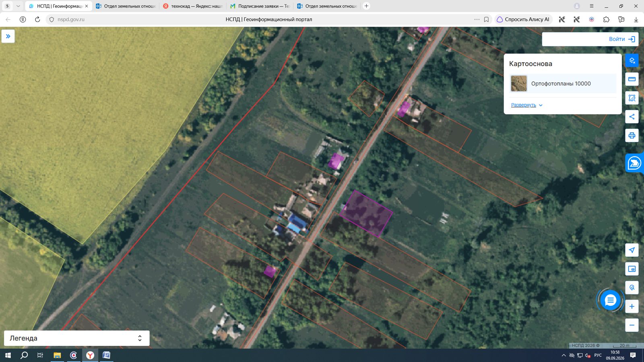Locate me with the navigation arrow icon
Viewport: 644px width, 362px height.
[632, 250]
